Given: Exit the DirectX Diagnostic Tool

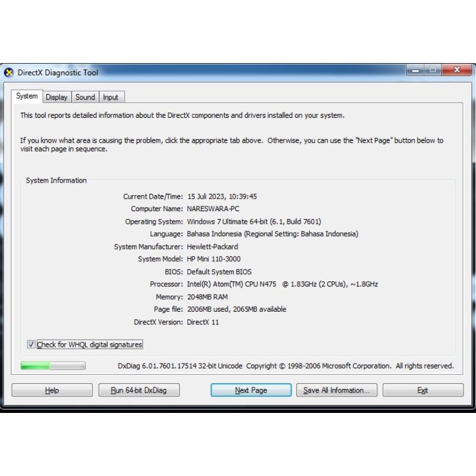Looking at the screenshot, I should (x=423, y=390).
